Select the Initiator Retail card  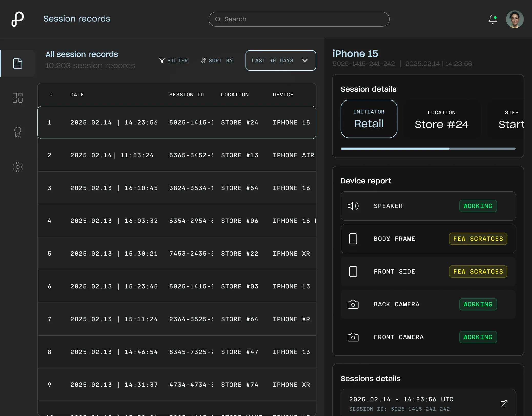[x=369, y=119]
